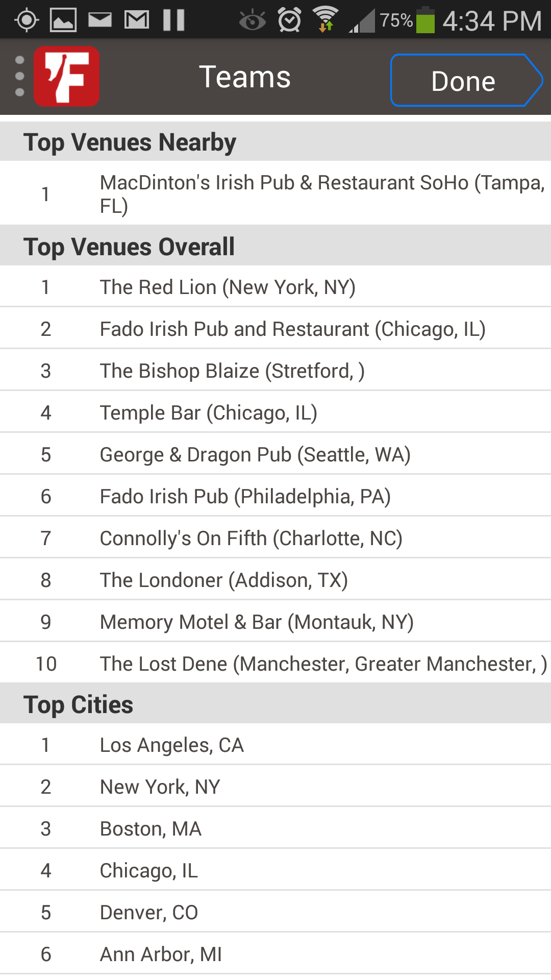Choose The Bishop Blaize in Stretford
Image resolution: width=551 pixels, height=980 pixels.
tap(232, 371)
